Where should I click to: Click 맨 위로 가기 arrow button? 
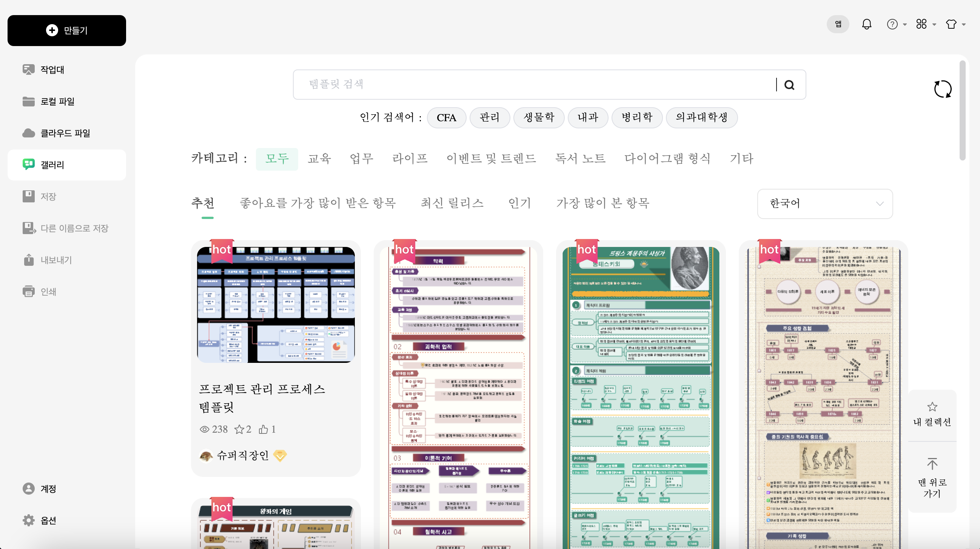point(932,478)
